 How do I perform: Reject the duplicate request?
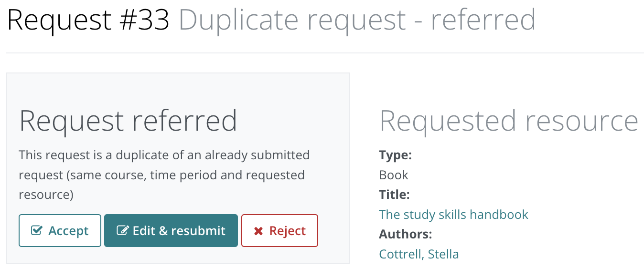click(x=279, y=231)
